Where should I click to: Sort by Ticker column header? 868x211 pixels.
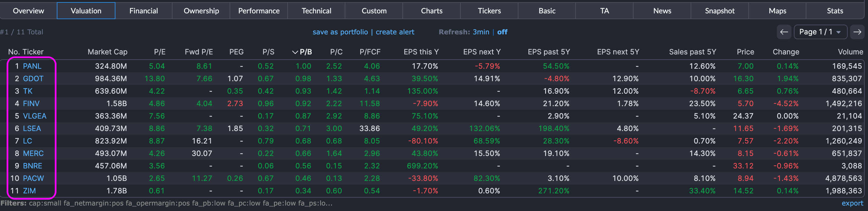(x=33, y=52)
